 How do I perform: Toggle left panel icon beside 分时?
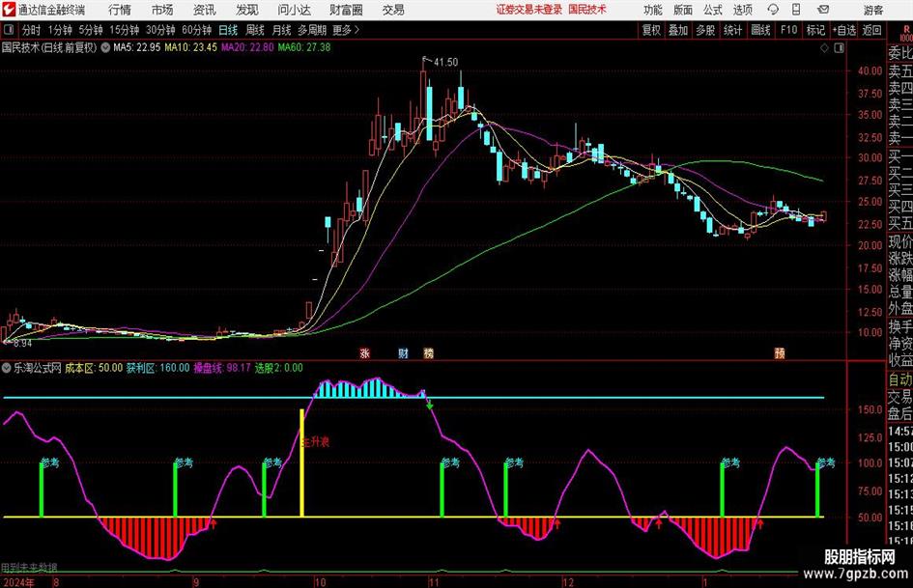[x=9, y=30]
